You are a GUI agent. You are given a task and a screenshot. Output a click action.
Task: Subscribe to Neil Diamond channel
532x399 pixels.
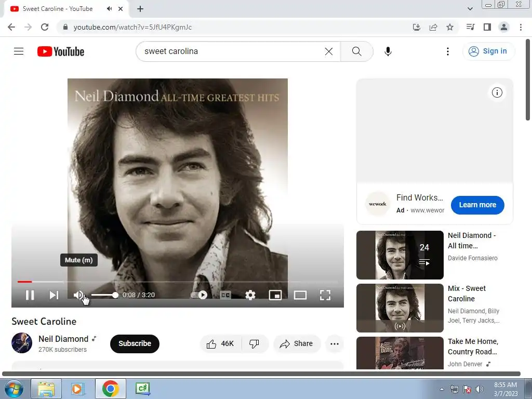coord(135,344)
